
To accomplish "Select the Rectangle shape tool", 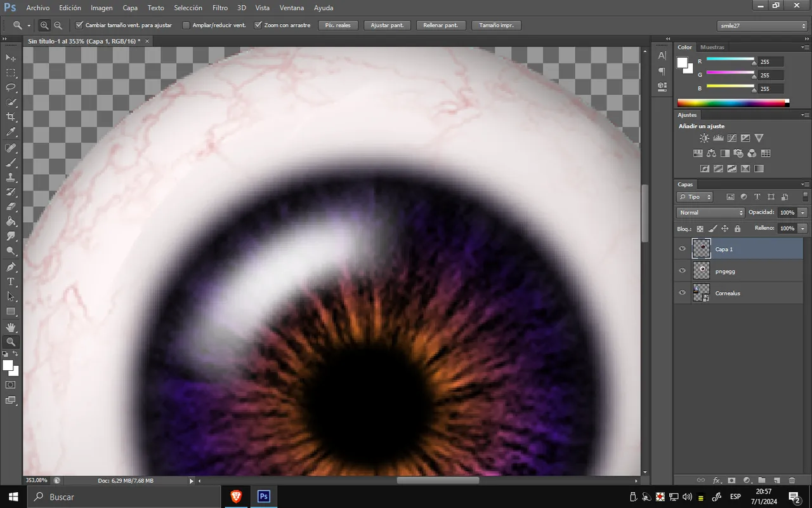I will (11, 312).
